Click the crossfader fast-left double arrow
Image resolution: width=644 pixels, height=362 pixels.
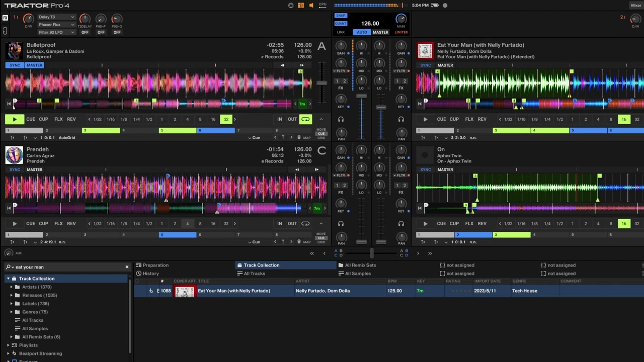tap(312, 253)
